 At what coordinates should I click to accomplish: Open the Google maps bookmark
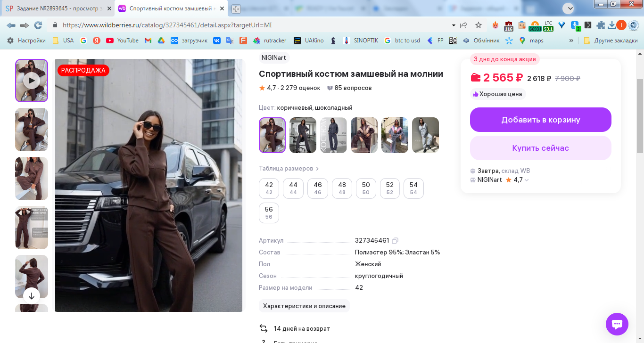[x=531, y=41]
